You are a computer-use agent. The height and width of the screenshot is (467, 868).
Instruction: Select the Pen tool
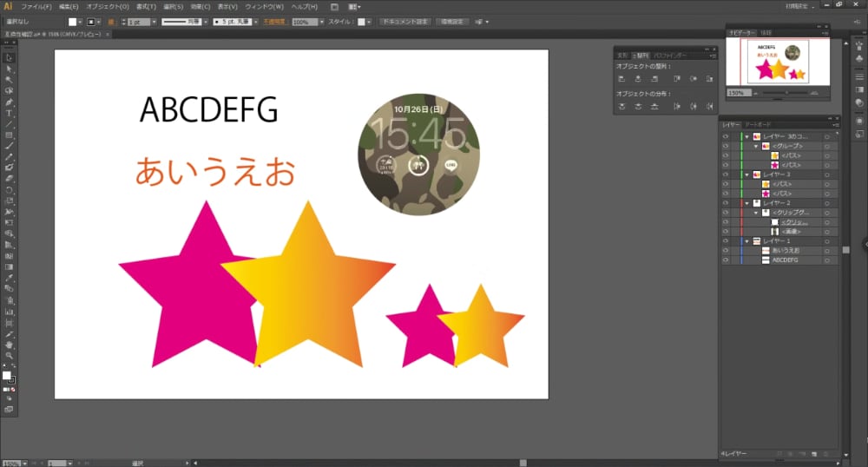[x=10, y=102]
